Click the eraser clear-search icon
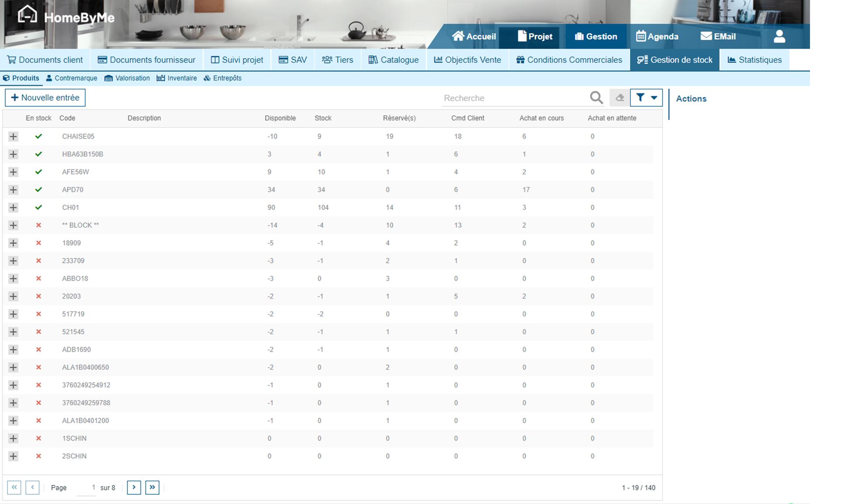Screen dimensions: 864x504 (620, 98)
